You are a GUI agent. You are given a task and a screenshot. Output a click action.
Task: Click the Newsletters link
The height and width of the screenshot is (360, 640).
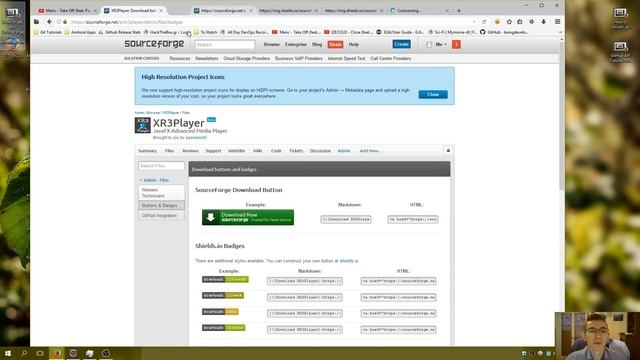(x=207, y=58)
